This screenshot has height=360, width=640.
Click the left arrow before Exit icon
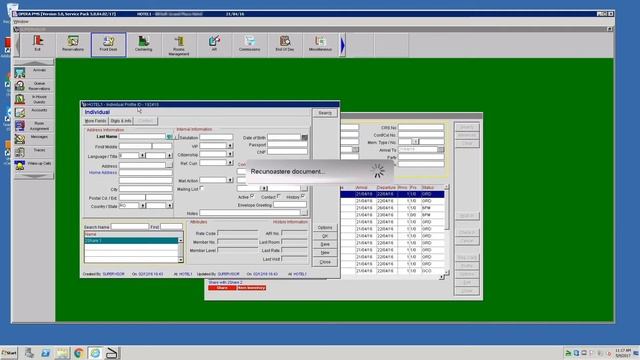[x=17, y=45]
